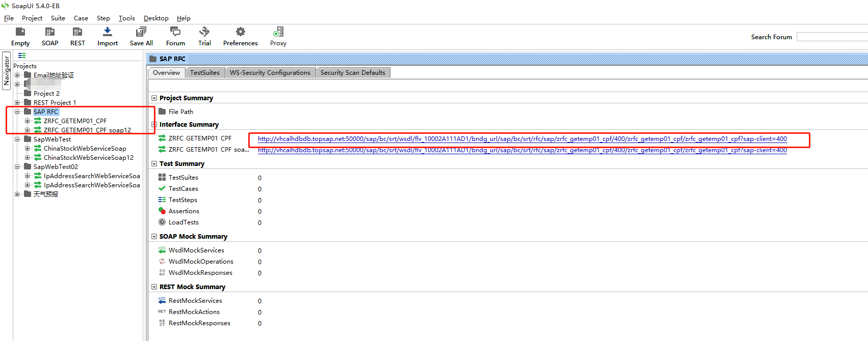This screenshot has height=341, width=868.
Task: Click the WsdlMockServices icon
Action: [162, 250]
